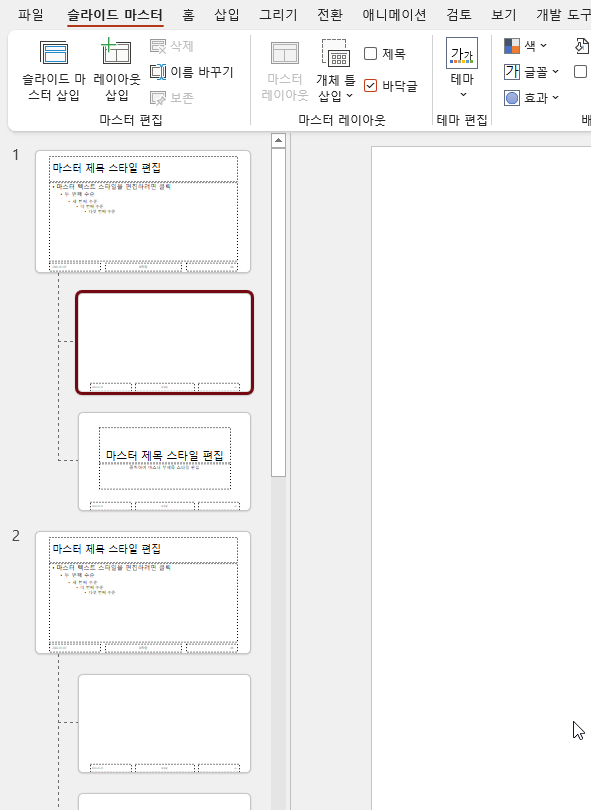Expand the 테마 dropdown arrow
591x810 pixels.
(463, 95)
